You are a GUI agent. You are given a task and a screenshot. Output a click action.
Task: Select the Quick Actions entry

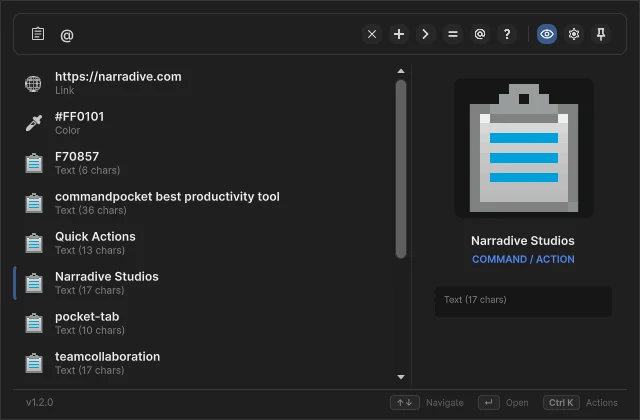pos(204,243)
